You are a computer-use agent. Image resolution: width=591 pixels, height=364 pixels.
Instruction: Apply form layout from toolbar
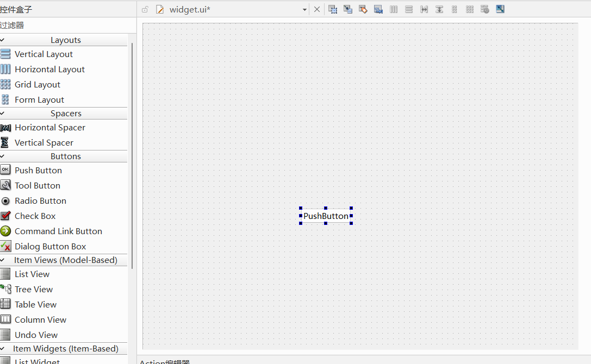pyautogui.click(x=455, y=9)
